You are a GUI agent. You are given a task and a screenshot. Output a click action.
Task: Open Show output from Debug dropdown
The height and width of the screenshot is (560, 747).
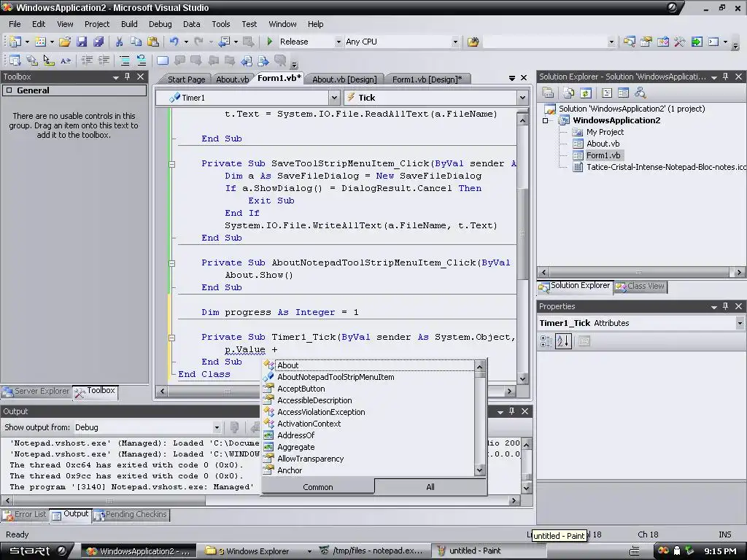[216, 427]
